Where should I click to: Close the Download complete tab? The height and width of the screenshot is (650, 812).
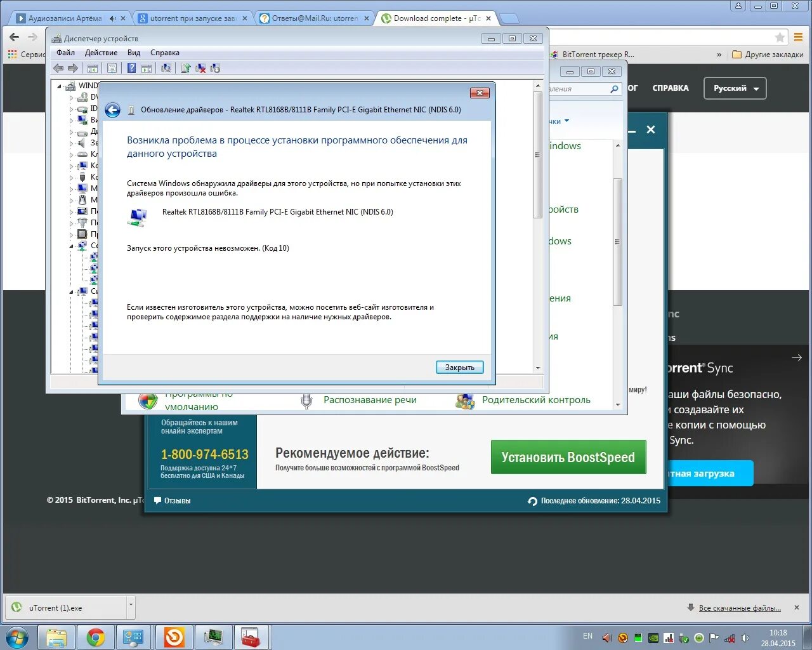tap(488, 18)
